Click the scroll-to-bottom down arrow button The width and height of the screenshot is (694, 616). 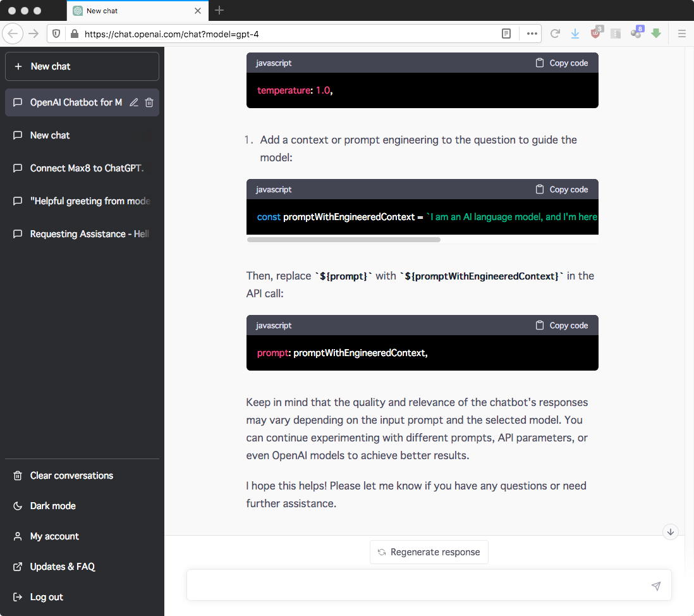click(x=671, y=532)
